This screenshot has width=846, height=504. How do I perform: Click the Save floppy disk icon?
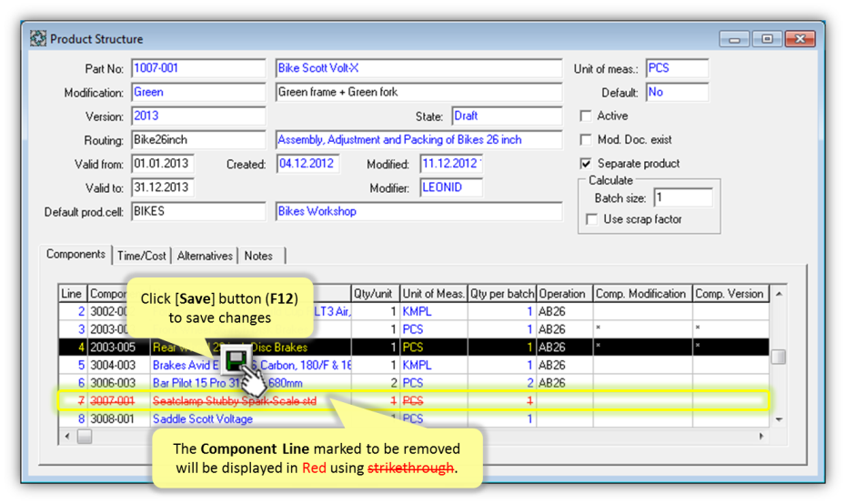(236, 360)
